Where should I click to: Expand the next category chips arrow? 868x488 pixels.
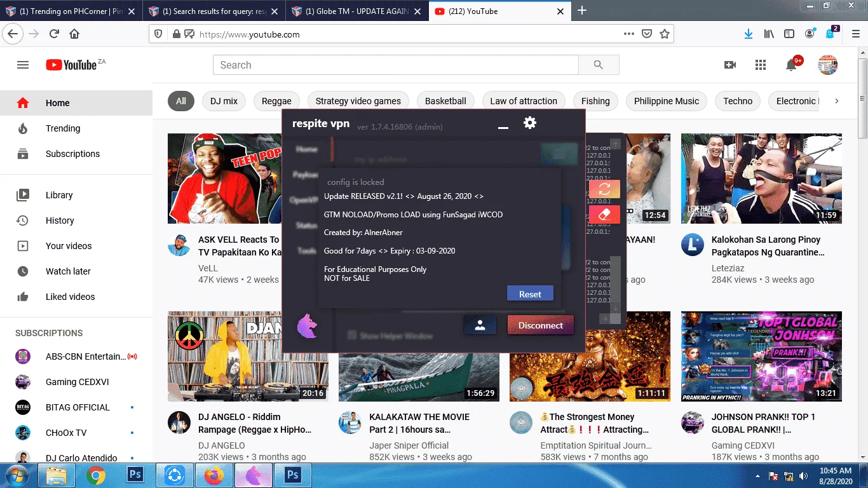[837, 101]
